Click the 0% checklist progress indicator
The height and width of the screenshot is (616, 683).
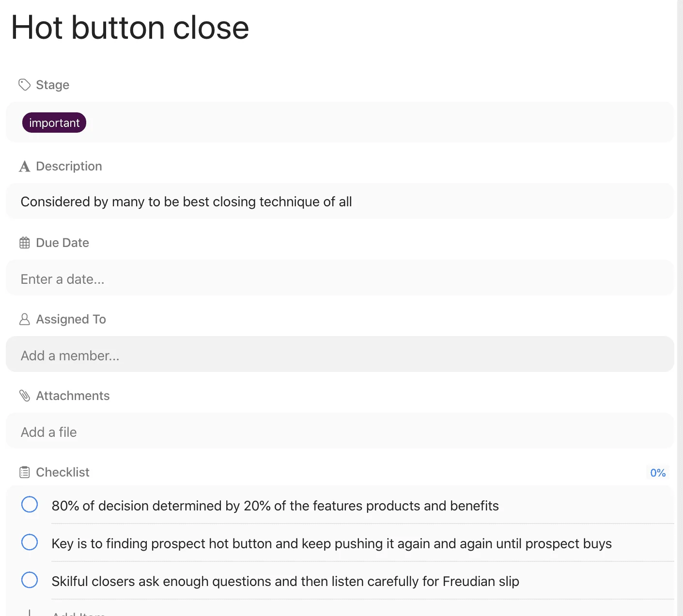coord(658,473)
